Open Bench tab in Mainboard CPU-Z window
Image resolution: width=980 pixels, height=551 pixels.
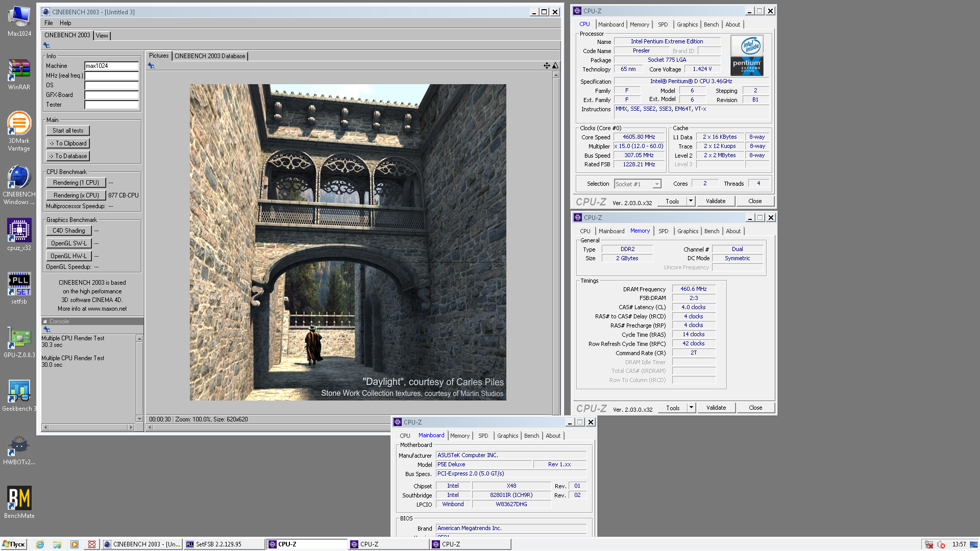(531, 436)
